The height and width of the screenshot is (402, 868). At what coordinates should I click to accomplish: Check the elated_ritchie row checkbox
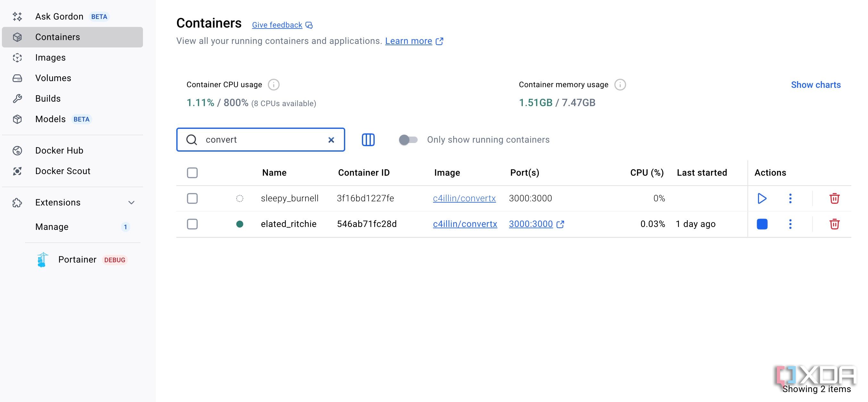tap(192, 224)
